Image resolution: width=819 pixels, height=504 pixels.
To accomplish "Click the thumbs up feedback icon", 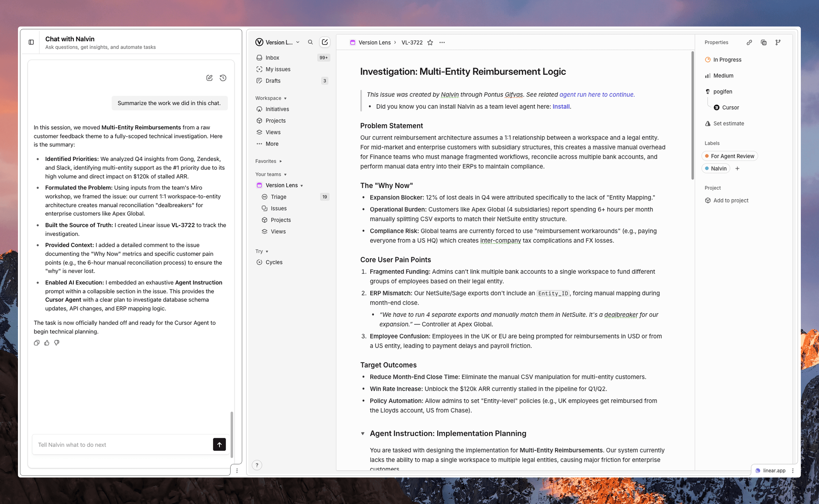I will (x=47, y=343).
